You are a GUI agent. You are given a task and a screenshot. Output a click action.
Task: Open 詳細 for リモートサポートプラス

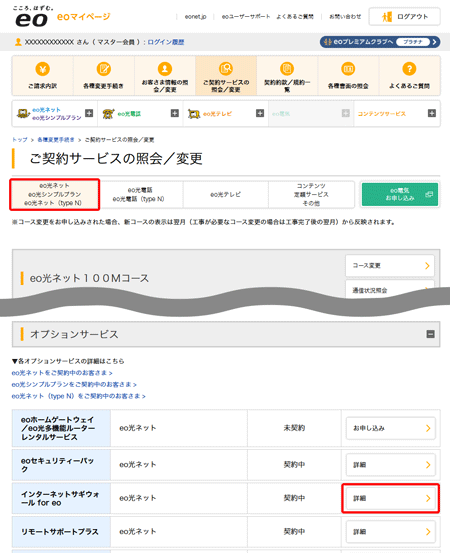[391, 531]
